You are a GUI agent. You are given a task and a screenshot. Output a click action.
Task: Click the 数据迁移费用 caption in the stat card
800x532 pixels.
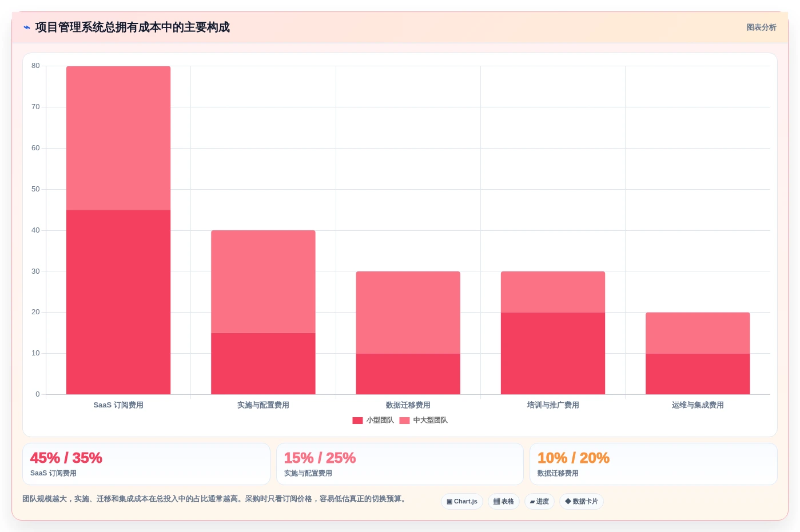(558, 473)
